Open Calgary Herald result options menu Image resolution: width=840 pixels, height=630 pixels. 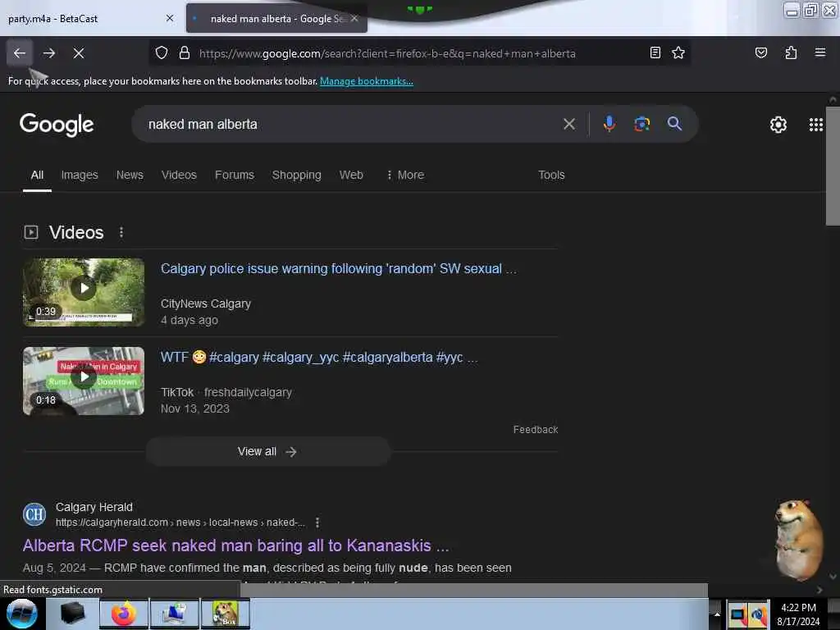coord(317,523)
